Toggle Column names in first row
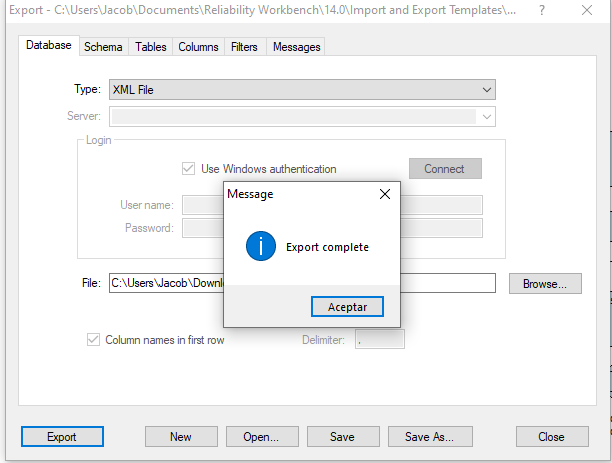The height and width of the screenshot is (463, 612). click(x=94, y=340)
